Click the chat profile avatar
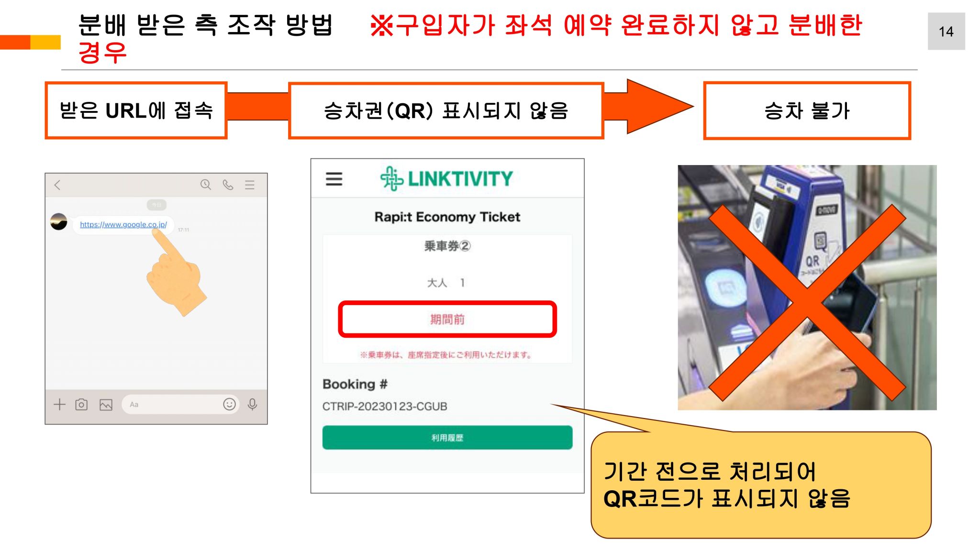This screenshot has height=551, width=980. click(x=59, y=221)
